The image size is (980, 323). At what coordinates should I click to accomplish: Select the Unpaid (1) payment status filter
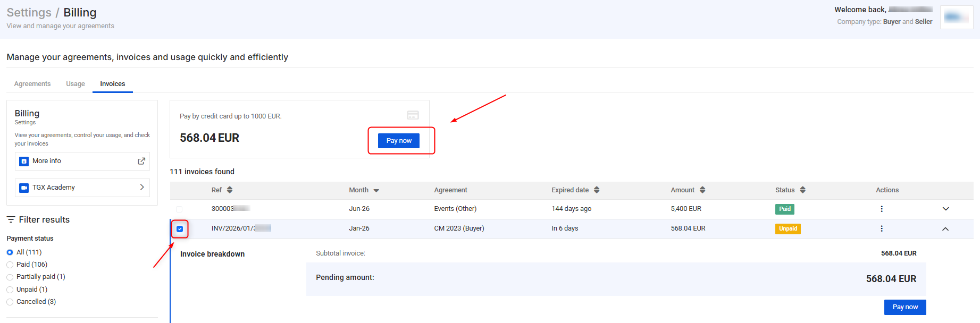pyautogui.click(x=10, y=290)
